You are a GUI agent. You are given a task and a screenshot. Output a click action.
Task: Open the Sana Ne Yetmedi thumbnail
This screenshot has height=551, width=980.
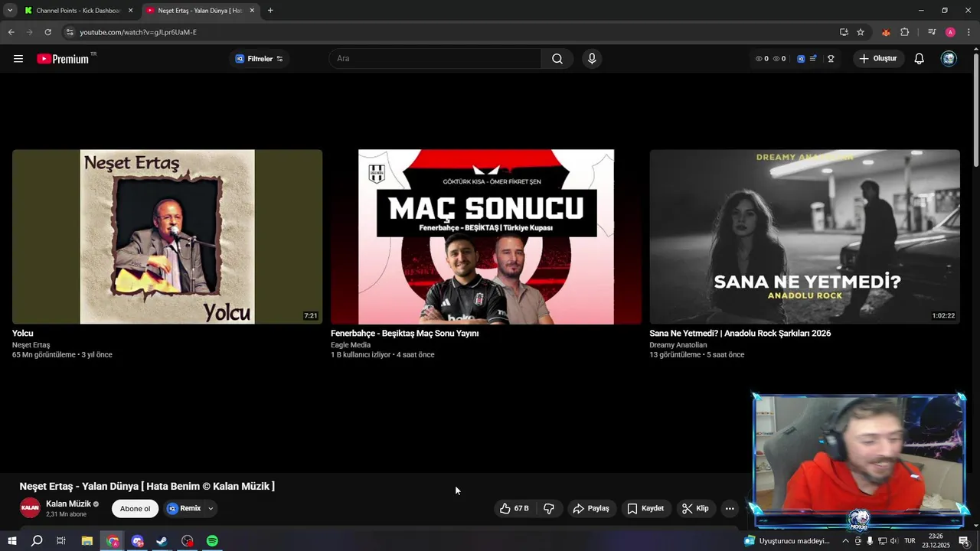click(x=805, y=236)
